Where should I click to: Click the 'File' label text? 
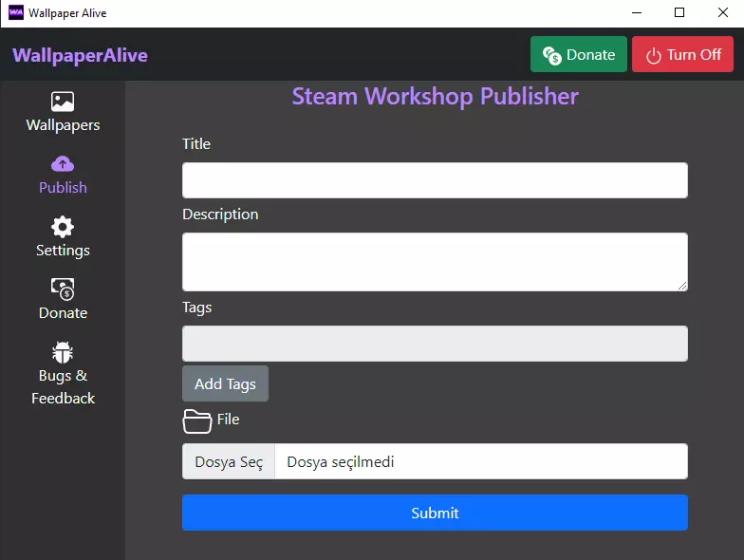click(x=228, y=420)
